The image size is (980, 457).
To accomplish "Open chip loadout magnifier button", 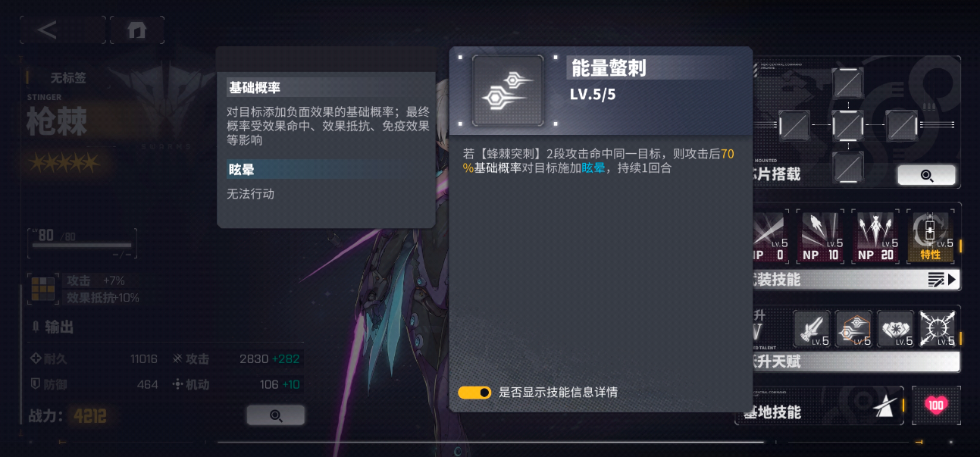I will (x=926, y=175).
